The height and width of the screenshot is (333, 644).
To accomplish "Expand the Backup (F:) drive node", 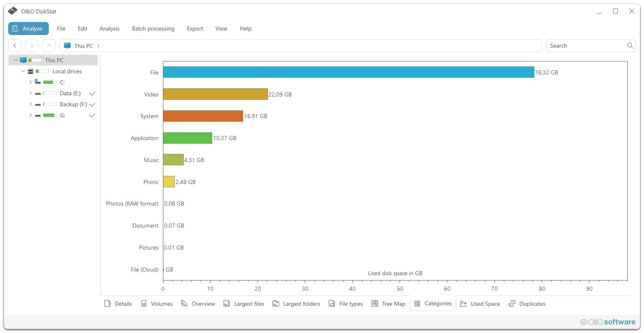I will 30,104.
